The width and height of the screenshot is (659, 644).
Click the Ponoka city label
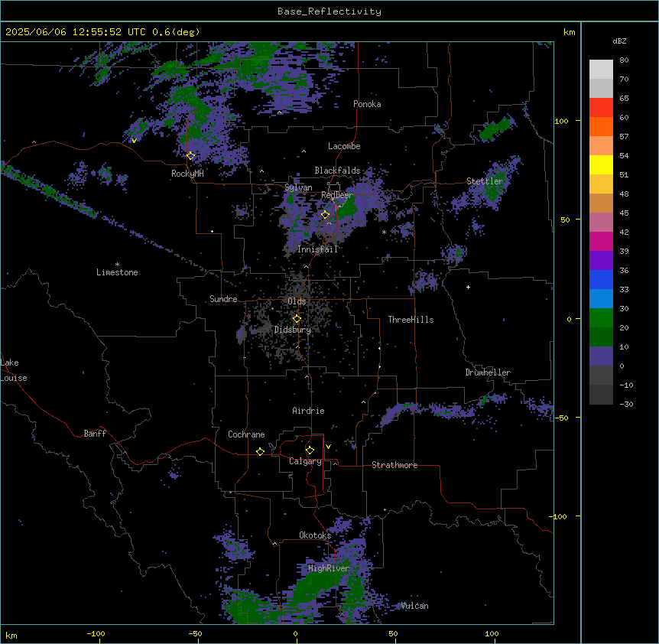coord(367,104)
